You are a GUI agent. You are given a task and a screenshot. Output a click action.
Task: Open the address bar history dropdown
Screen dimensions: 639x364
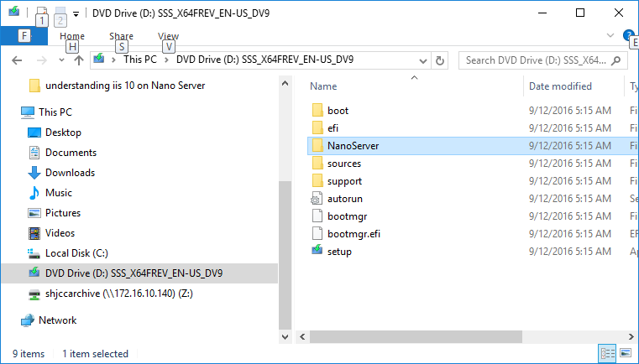tap(422, 60)
